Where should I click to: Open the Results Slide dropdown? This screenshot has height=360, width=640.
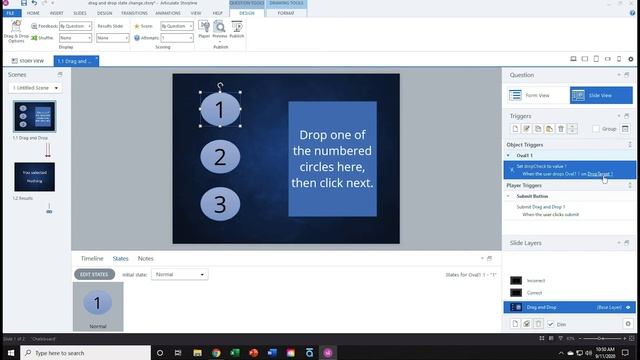point(113,38)
